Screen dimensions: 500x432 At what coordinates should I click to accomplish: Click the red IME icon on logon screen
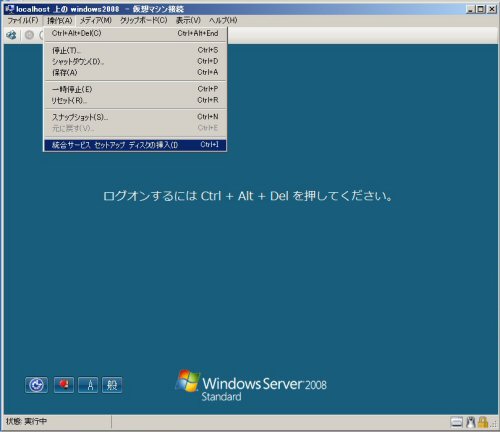point(64,385)
